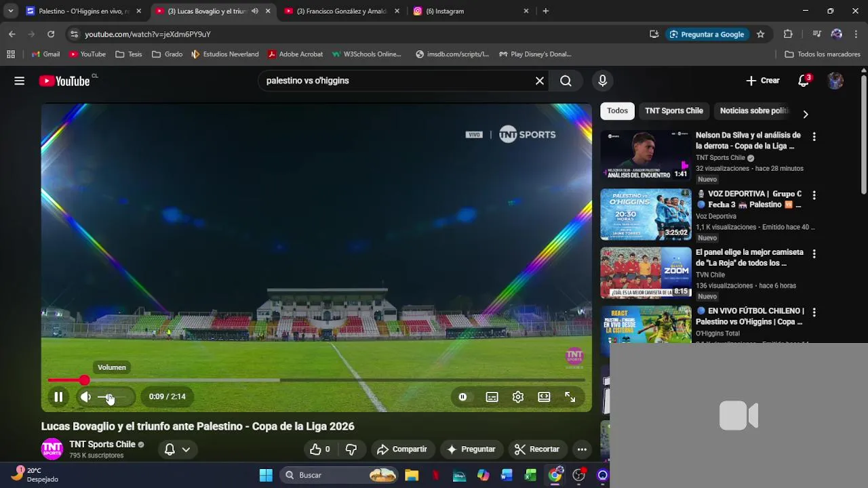Open more actions ellipsis below video
This screenshot has height=488, width=868.
(582, 449)
